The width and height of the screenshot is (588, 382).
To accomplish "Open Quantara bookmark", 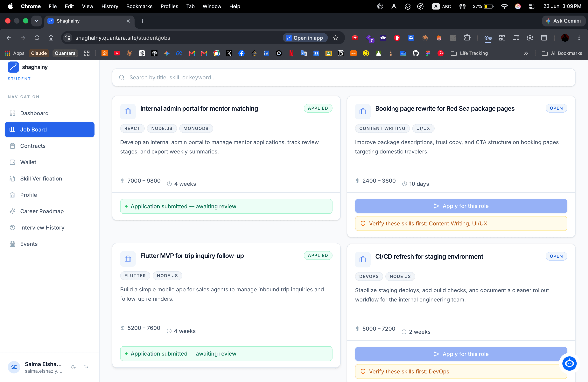I will click(65, 53).
